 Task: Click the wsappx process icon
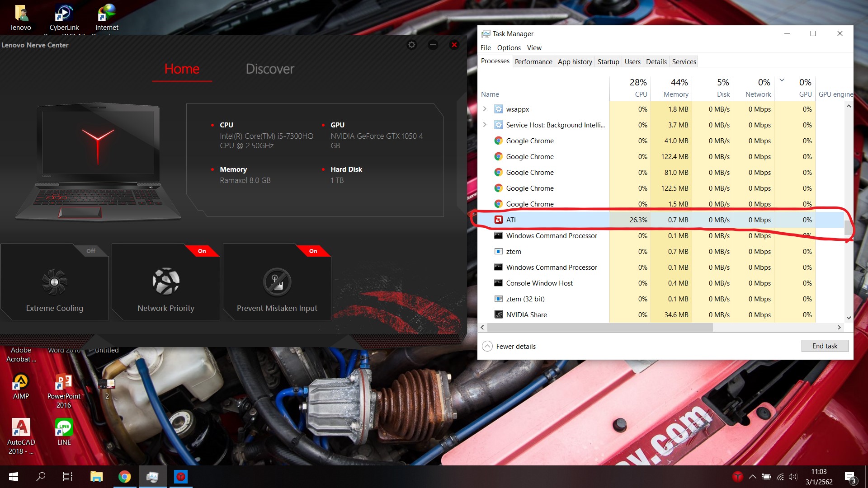498,109
